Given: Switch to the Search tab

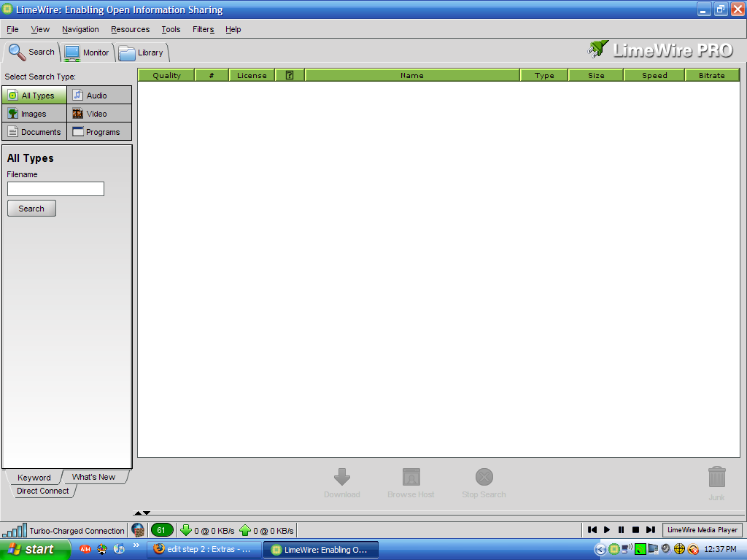Looking at the screenshot, I should 31,52.
